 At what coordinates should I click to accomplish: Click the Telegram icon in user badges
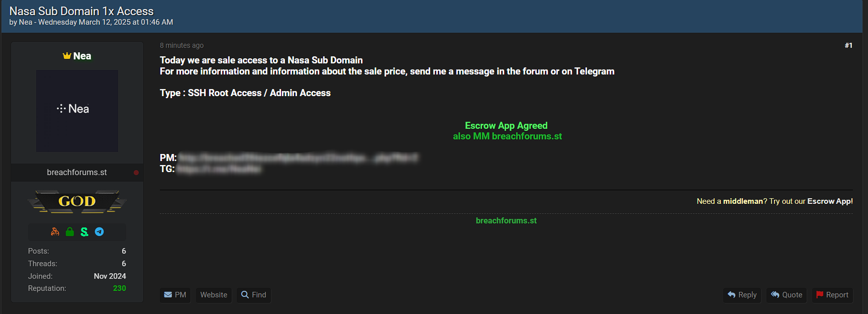pos(100,231)
